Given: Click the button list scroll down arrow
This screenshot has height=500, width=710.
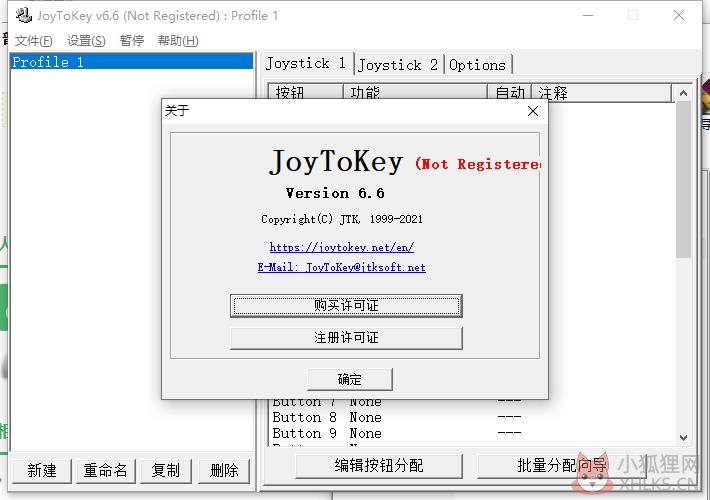Looking at the screenshot, I should [x=684, y=438].
